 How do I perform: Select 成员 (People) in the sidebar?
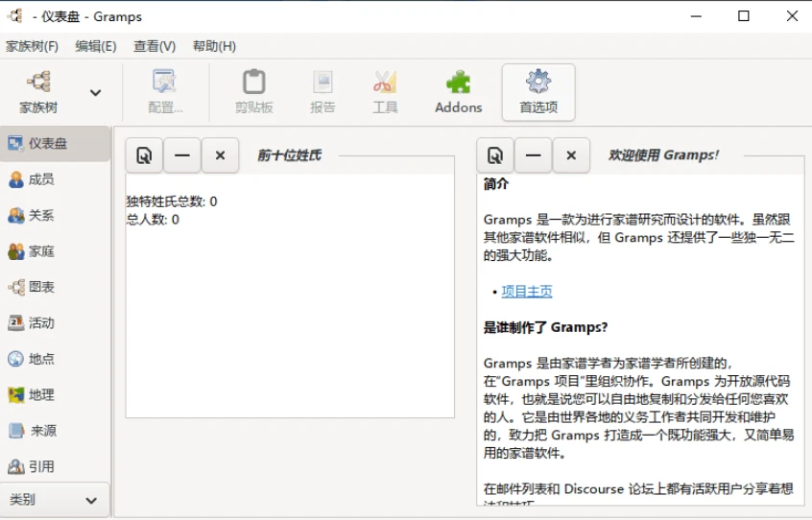click(40, 179)
